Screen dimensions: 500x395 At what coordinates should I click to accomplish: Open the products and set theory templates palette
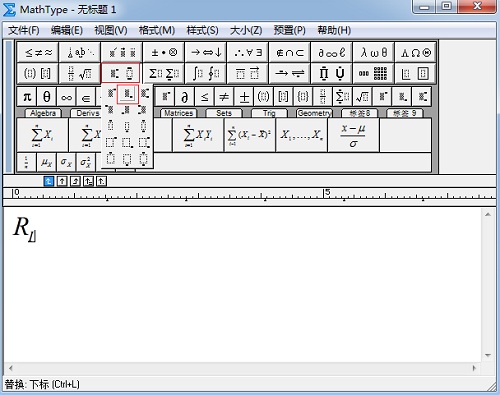coord(332,73)
